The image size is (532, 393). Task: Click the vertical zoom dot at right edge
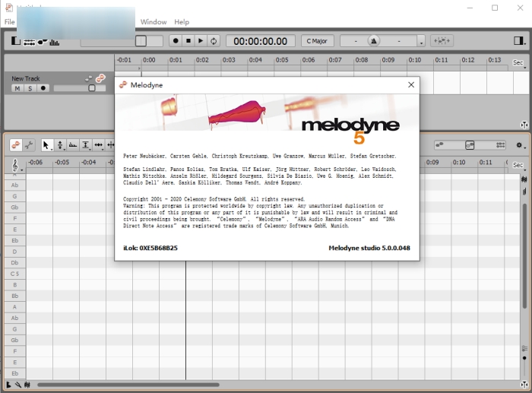524,358
